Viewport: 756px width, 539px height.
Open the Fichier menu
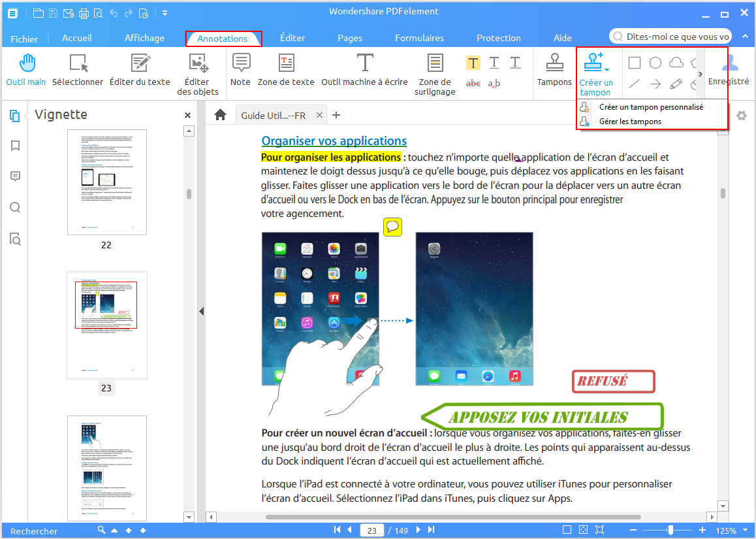[x=24, y=39]
